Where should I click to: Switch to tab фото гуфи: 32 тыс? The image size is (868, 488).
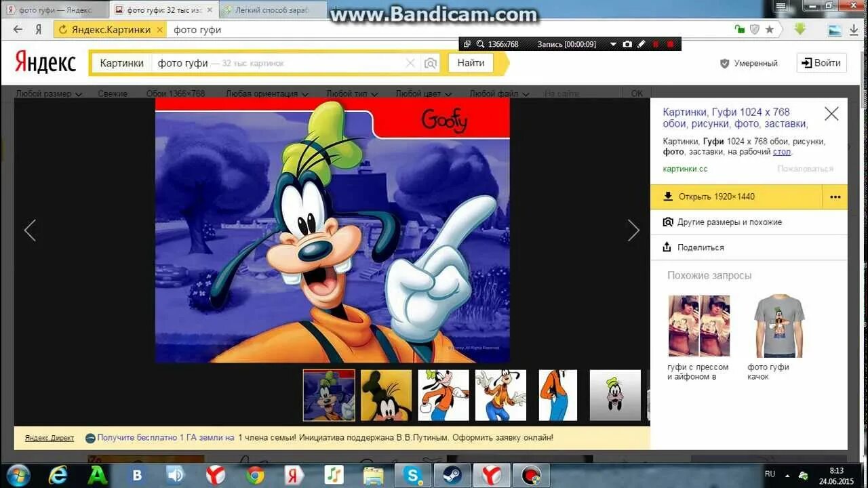[x=165, y=10]
